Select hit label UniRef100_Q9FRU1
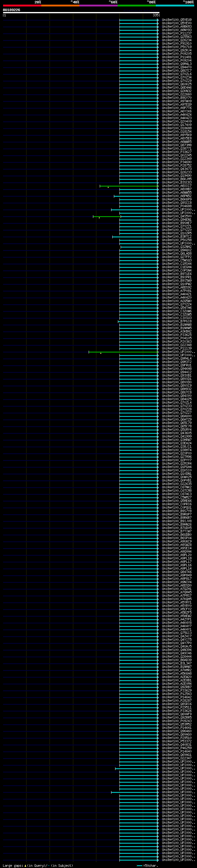 [177, 365]
